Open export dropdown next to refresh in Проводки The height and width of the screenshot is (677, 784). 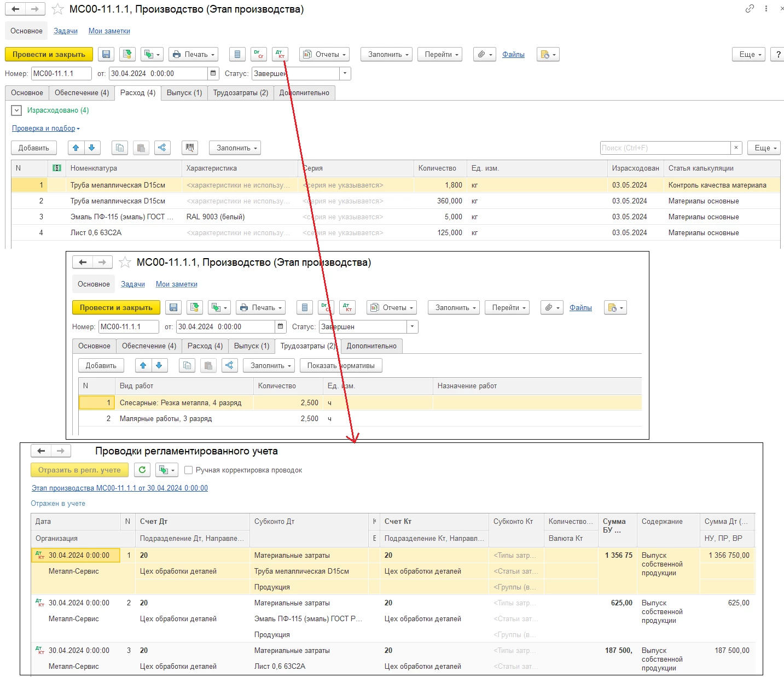pyautogui.click(x=167, y=470)
